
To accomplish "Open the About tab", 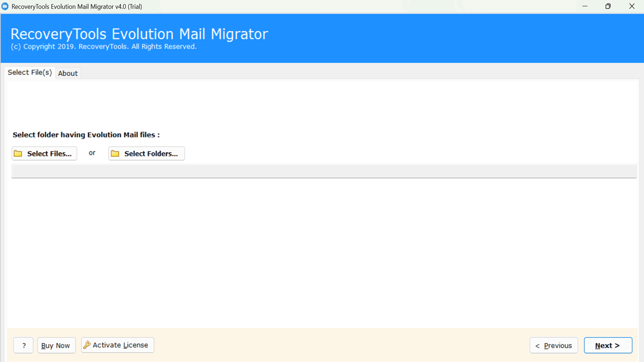I will coord(68,73).
